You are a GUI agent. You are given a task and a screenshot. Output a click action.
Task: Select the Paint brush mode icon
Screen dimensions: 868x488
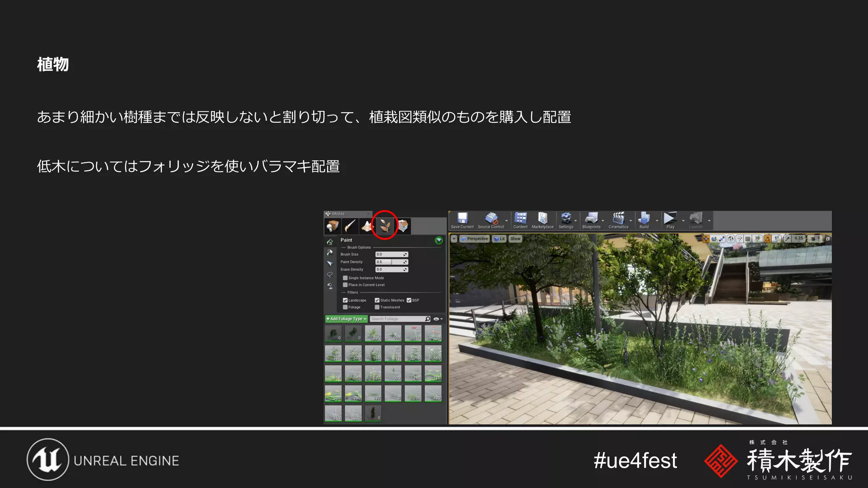coord(350,226)
